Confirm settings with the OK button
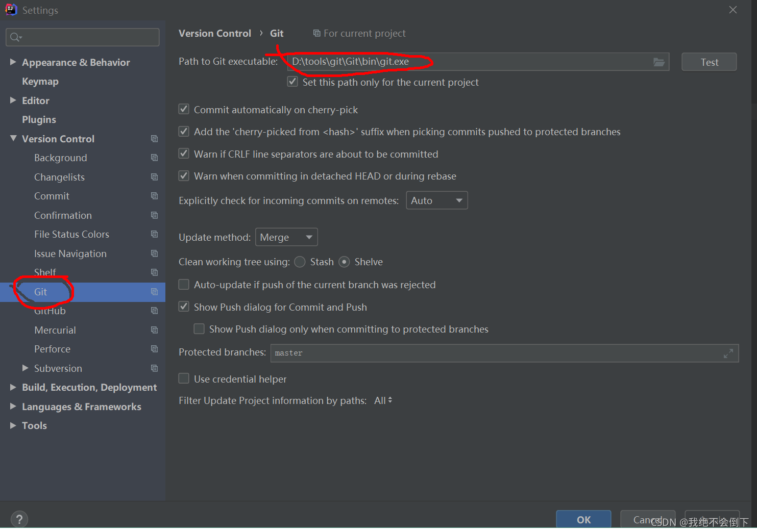Screen dimensions: 757x532 coord(583,519)
